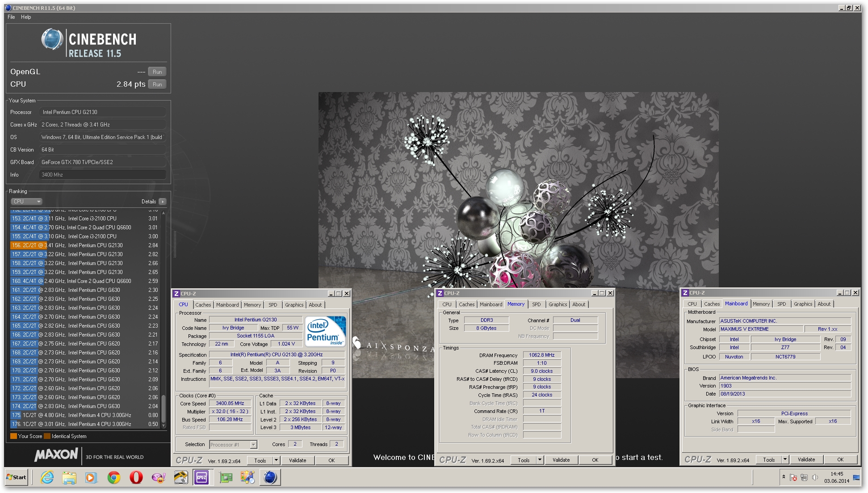868x493 pixels.
Task: Select ranking row 156 with score 2.84
Action: click(x=85, y=245)
